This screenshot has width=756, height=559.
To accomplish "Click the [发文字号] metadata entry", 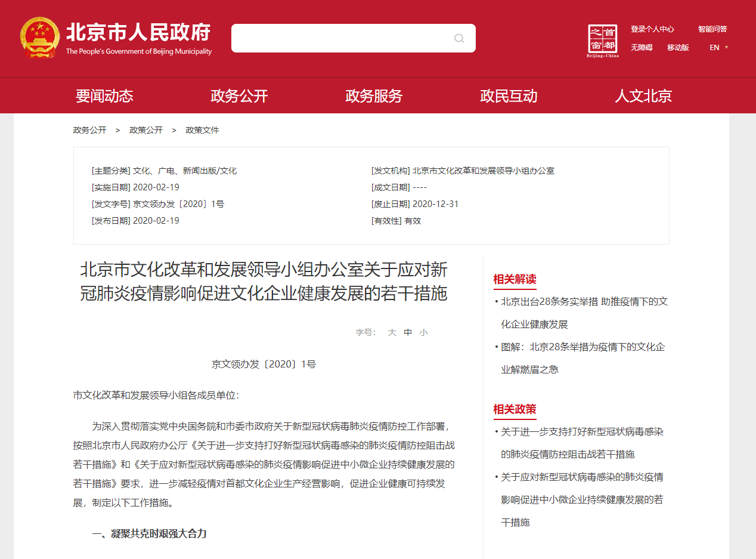I will point(158,204).
